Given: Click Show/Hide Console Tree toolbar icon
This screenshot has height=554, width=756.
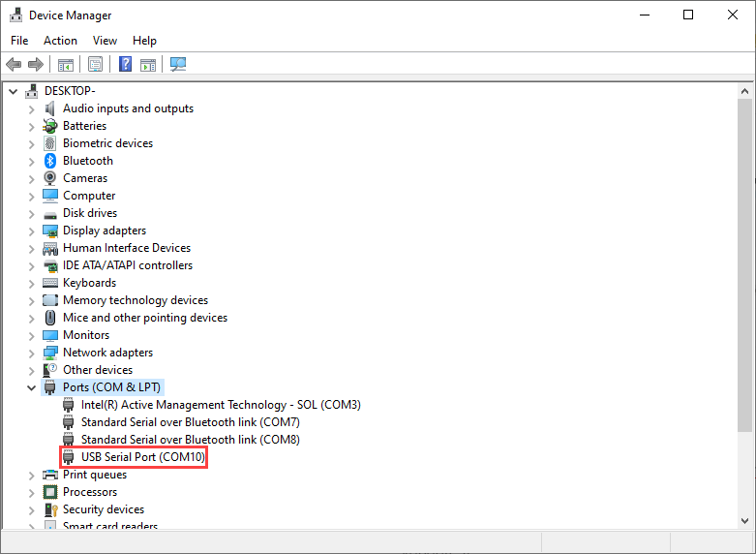Looking at the screenshot, I should click(x=65, y=64).
